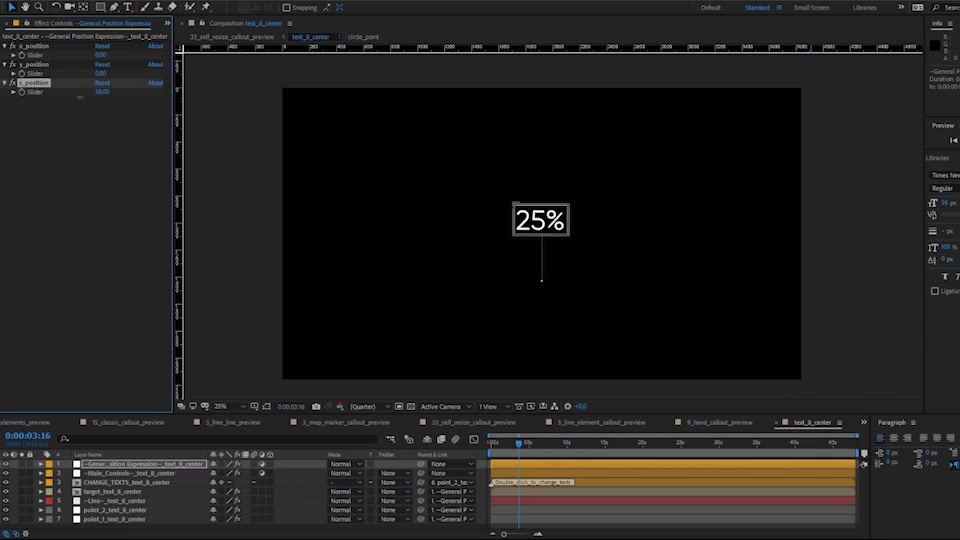
Task: Select the Pen tool
Action: pyautogui.click(x=114, y=7)
